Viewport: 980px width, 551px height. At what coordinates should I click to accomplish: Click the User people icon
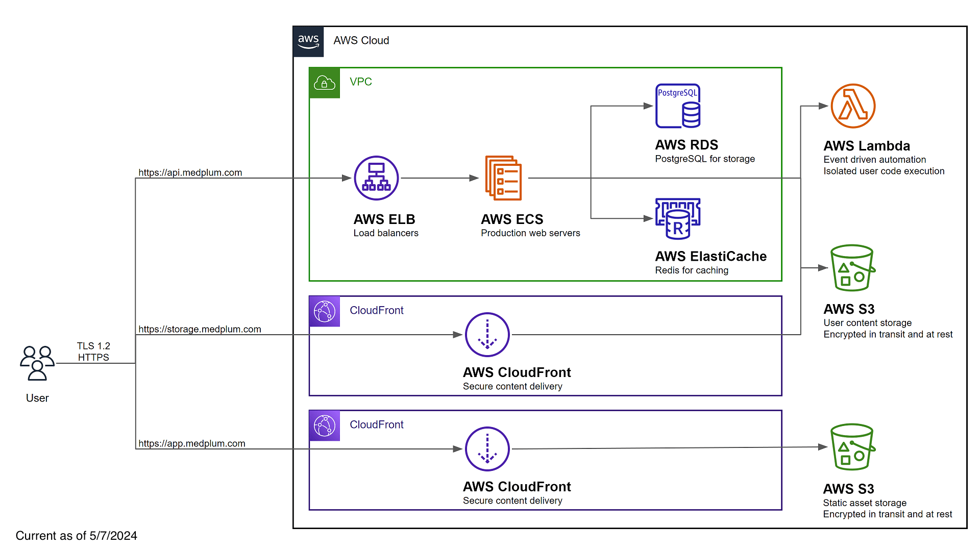[x=37, y=363]
